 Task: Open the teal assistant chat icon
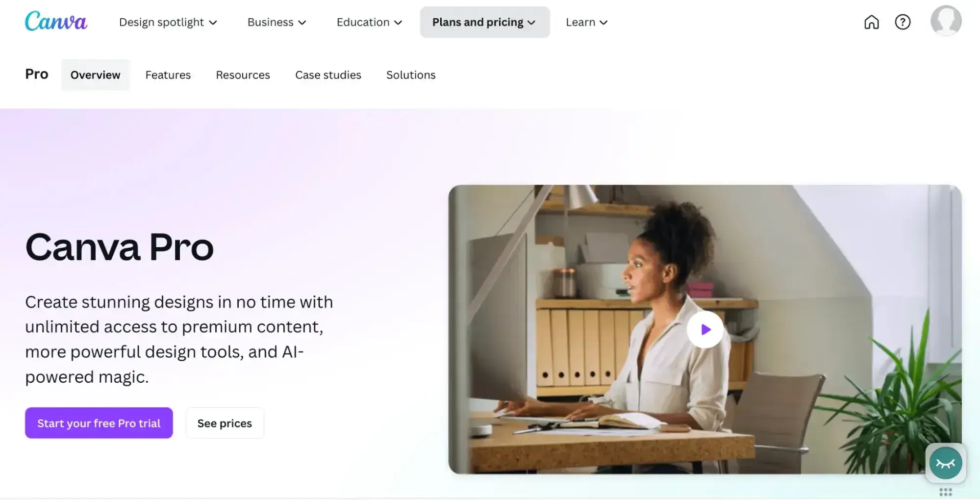[x=946, y=463]
